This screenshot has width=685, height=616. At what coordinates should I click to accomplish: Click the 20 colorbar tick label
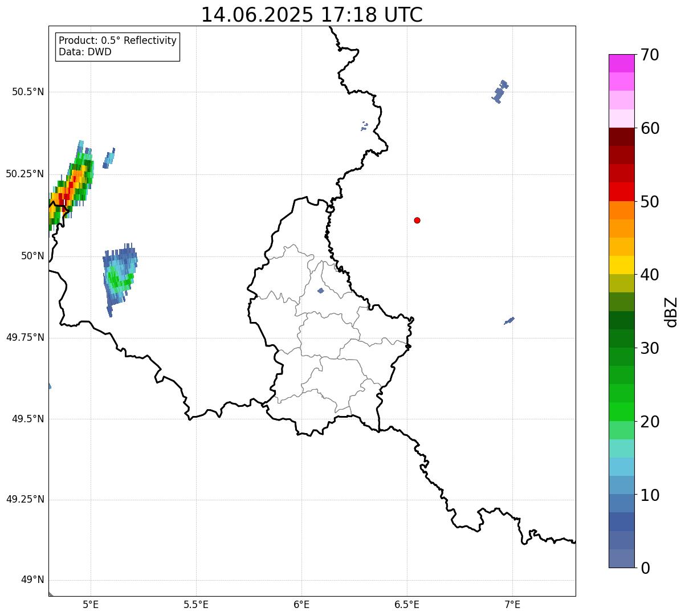pos(650,422)
